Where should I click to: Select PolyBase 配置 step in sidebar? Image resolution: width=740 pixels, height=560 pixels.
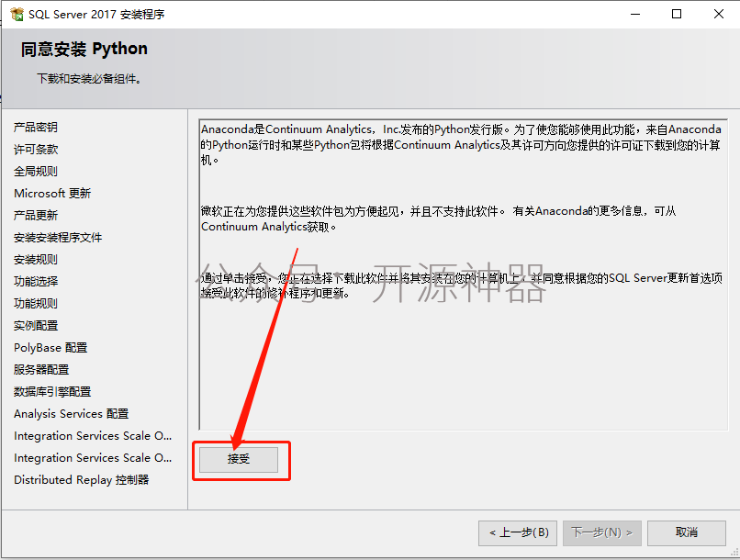click(50, 348)
